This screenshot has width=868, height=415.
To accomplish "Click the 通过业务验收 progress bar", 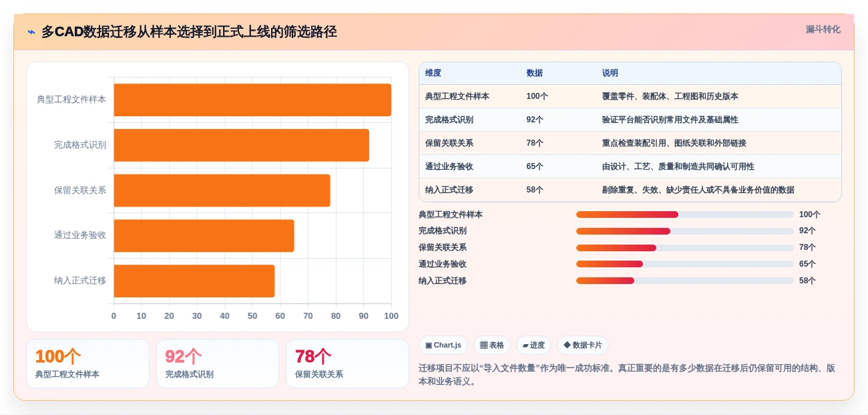I will (x=685, y=264).
